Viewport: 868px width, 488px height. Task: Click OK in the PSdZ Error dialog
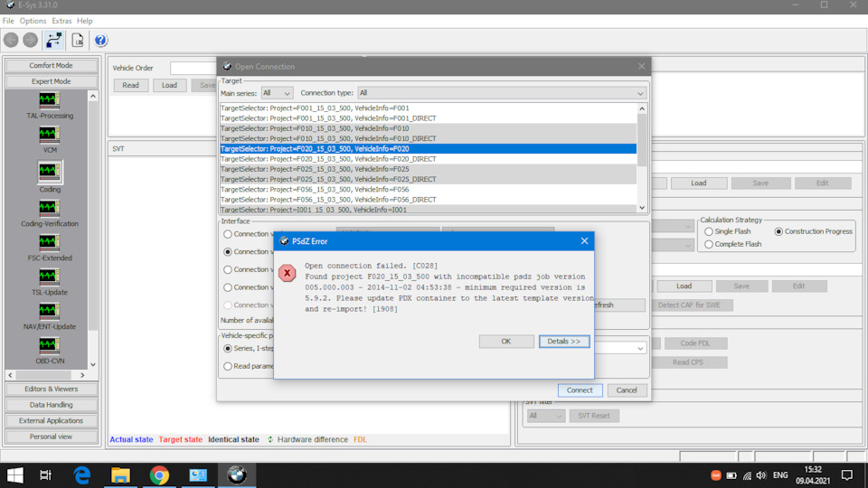[x=506, y=342]
